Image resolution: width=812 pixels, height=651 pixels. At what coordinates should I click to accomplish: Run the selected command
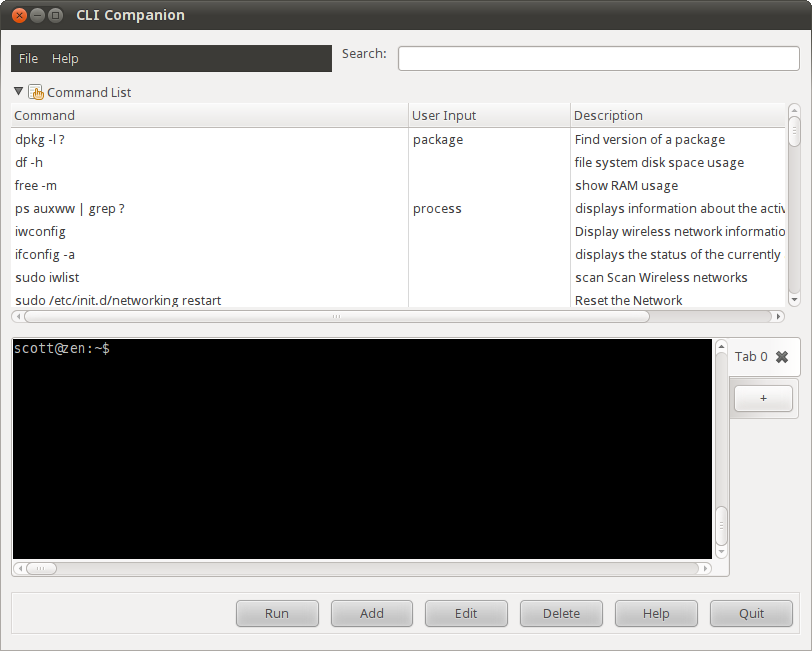click(277, 613)
